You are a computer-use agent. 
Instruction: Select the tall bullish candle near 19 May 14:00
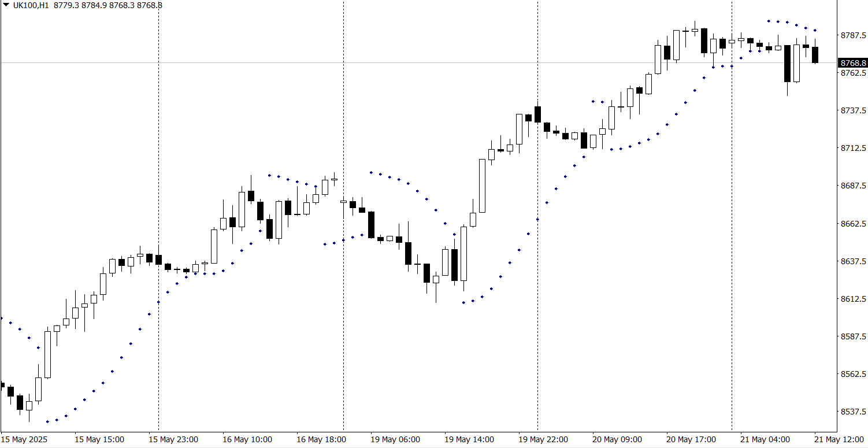pyautogui.click(x=482, y=185)
